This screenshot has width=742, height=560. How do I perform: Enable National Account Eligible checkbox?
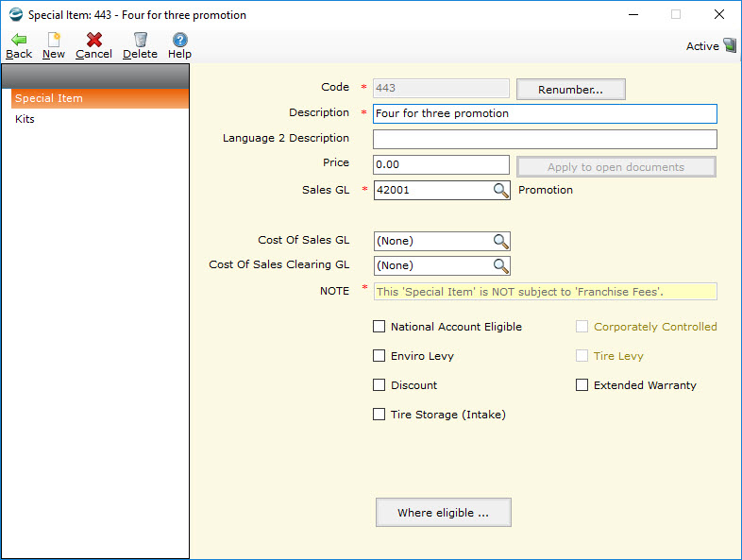[x=379, y=327]
